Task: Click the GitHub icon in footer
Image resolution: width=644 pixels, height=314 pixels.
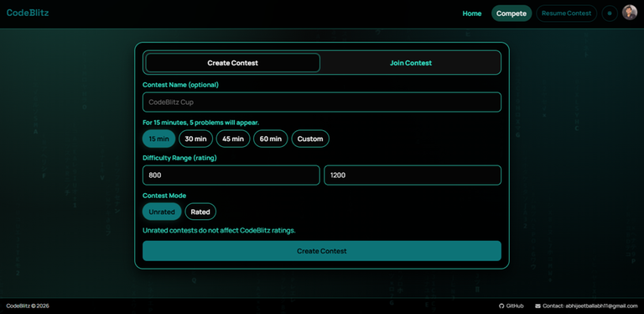Action: tap(501, 306)
